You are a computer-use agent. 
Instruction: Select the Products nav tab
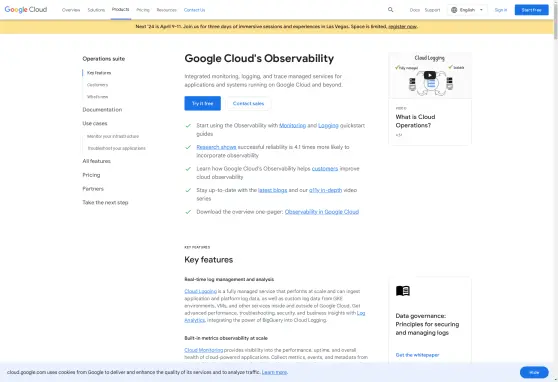[x=121, y=10]
